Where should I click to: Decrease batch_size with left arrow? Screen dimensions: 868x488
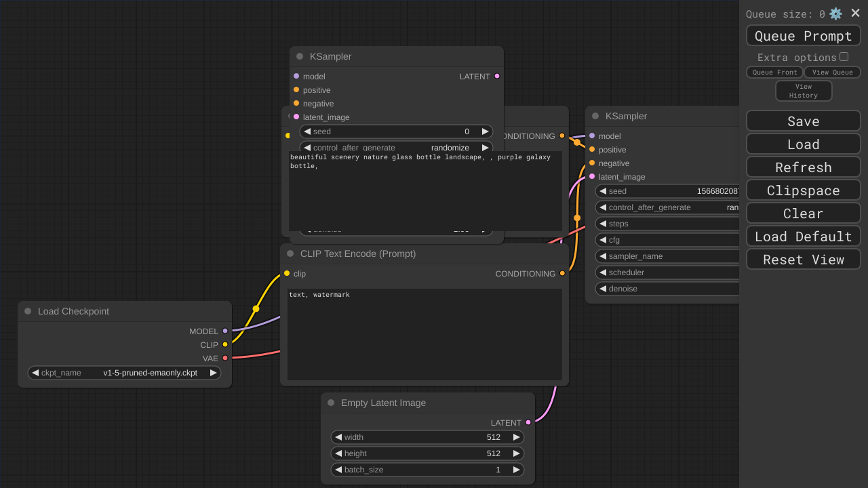[338, 470]
